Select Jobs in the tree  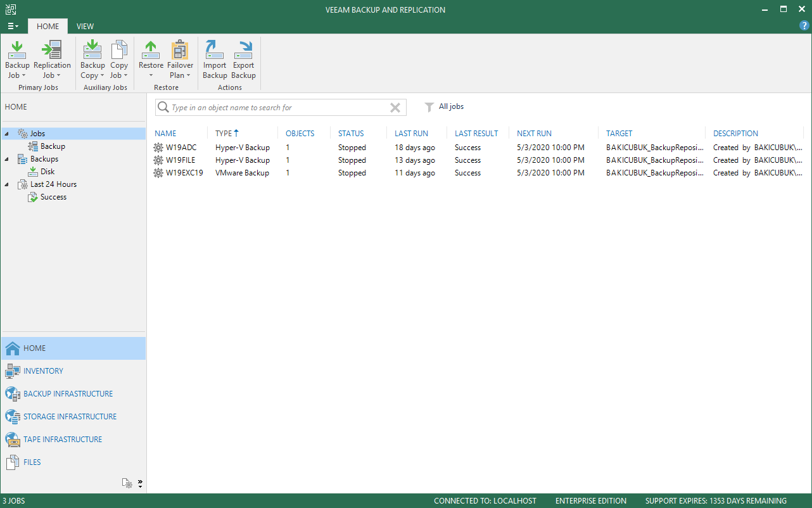[x=37, y=134]
